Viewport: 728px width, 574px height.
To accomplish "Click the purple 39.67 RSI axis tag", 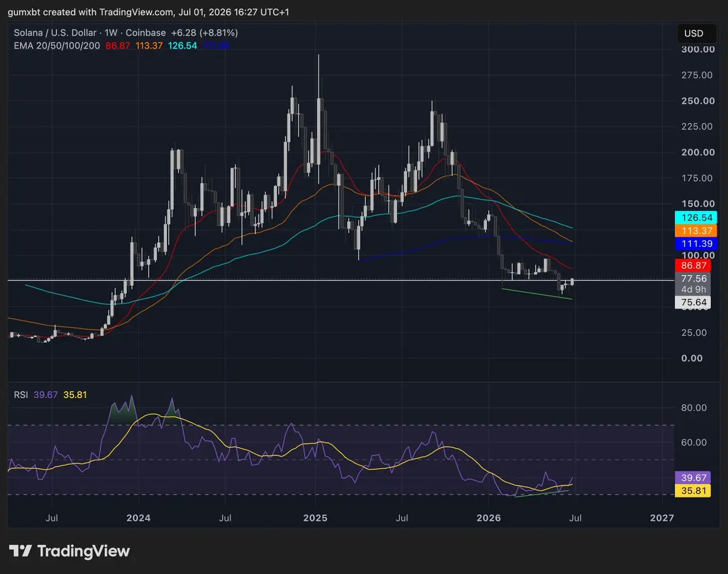I will (693, 478).
